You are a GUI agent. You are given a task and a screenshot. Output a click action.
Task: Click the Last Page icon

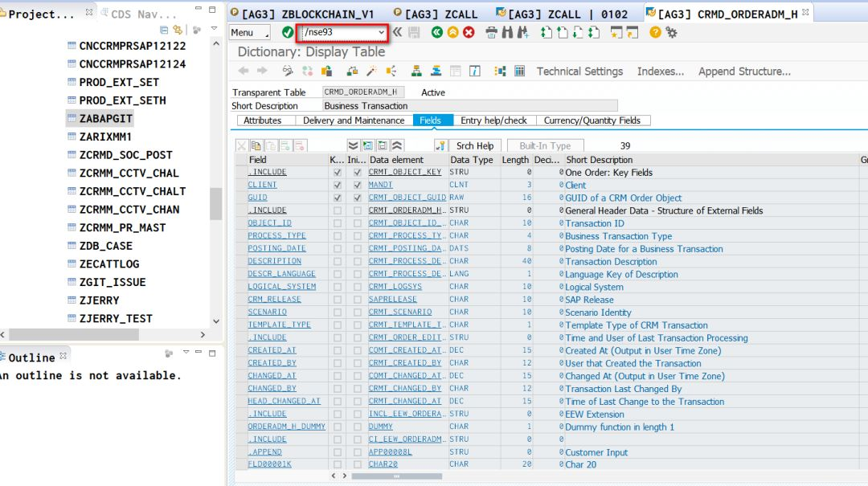coord(594,33)
